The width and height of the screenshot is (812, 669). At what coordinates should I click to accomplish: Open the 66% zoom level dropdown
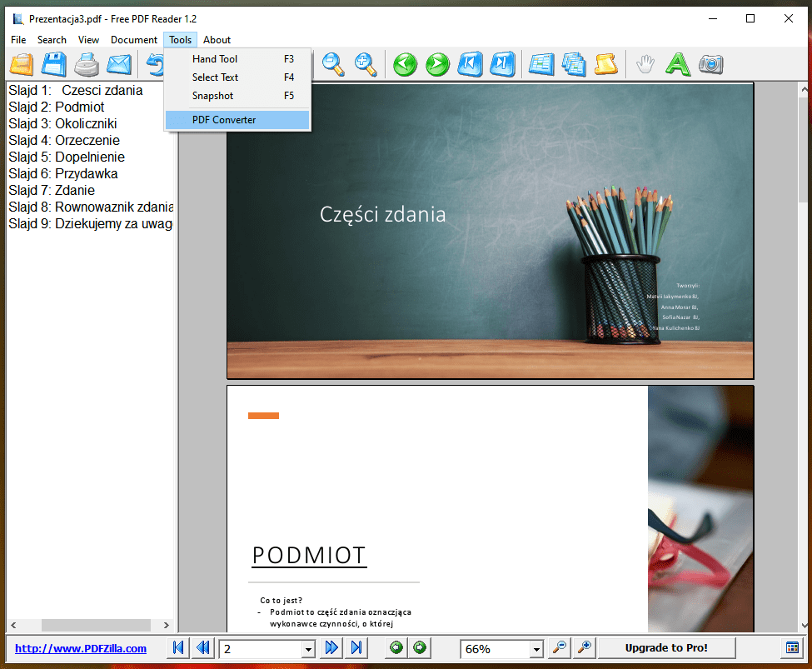[536, 649]
